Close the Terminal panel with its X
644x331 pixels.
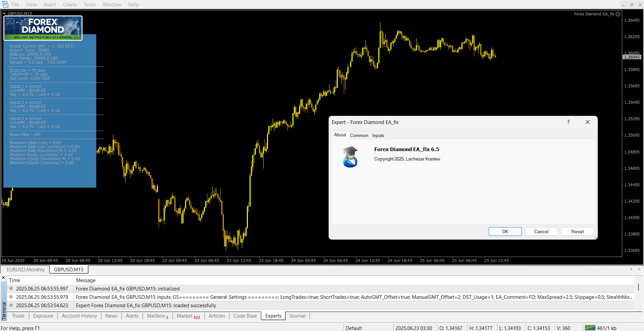pyautogui.click(x=3, y=278)
